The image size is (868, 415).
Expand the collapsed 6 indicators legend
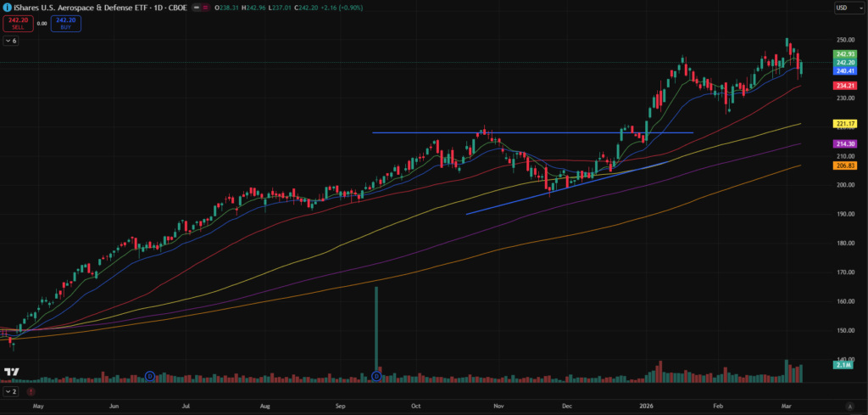point(10,41)
